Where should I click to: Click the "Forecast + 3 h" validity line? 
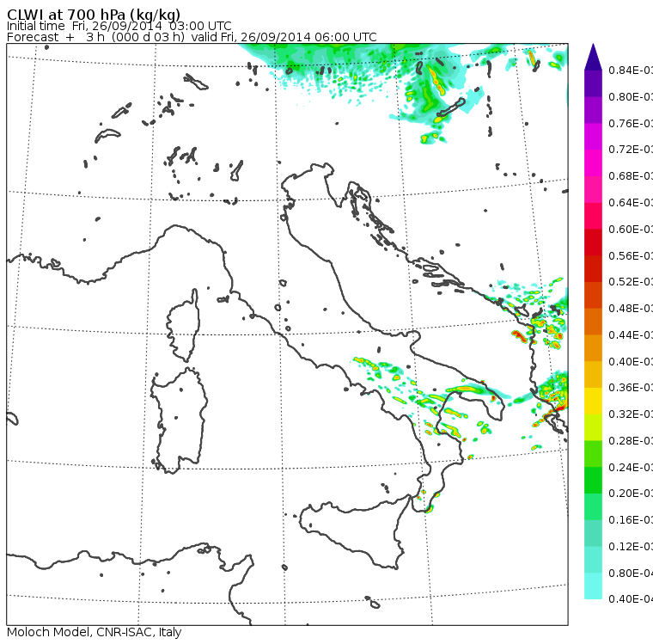[192, 37]
